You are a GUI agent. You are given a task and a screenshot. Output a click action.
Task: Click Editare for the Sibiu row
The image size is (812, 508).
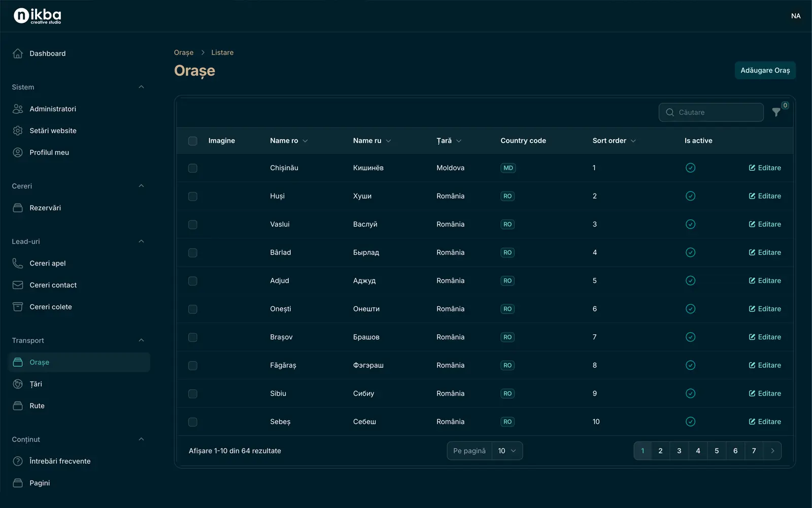[765, 393]
